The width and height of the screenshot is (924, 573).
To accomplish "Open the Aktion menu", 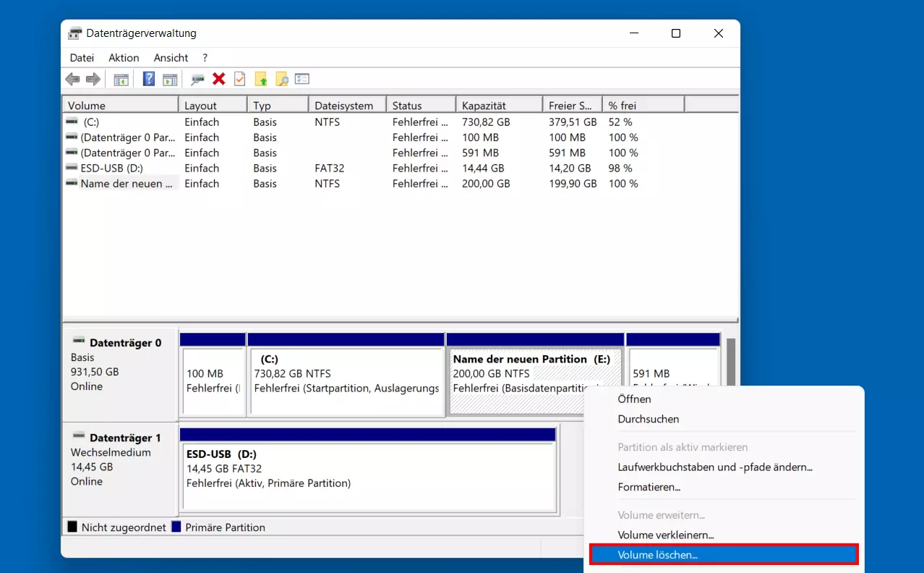I will pyautogui.click(x=124, y=58).
